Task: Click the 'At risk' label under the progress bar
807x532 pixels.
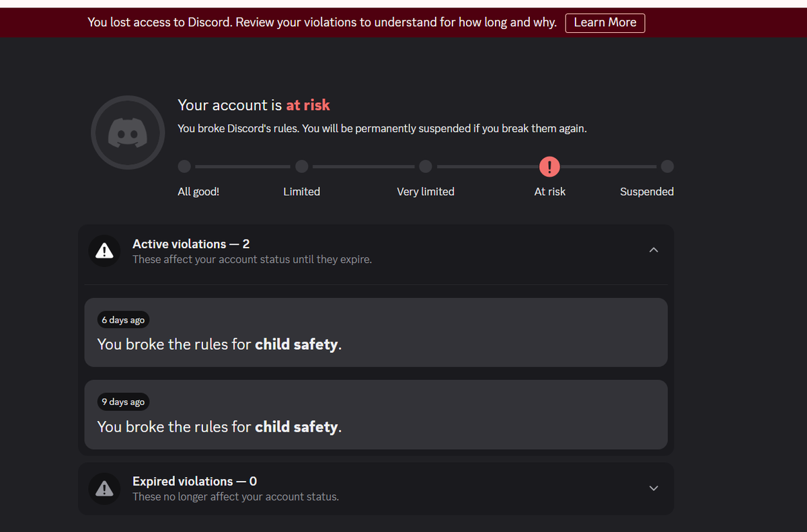Action: click(x=550, y=192)
